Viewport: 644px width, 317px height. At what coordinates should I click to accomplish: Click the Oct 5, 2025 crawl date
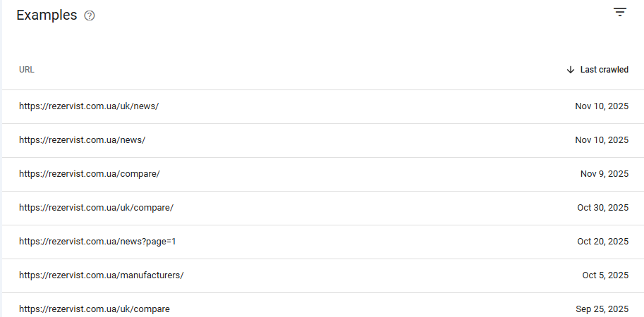pyautogui.click(x=605, y=275)
